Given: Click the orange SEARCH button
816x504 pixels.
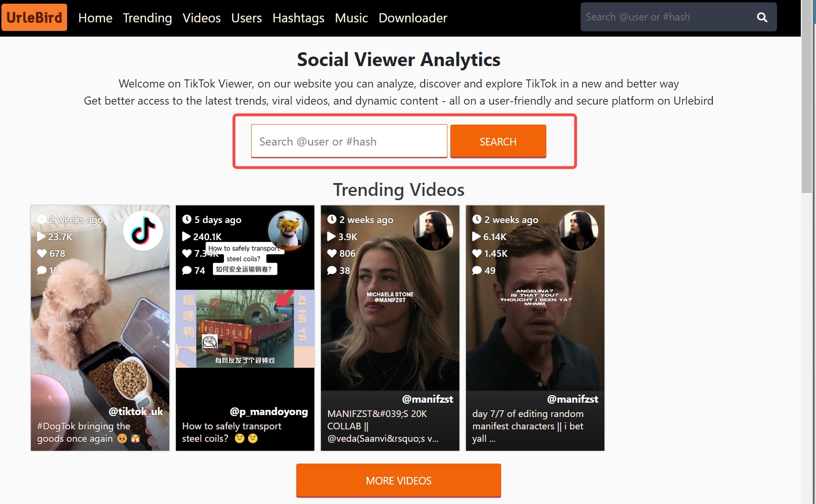Looking at the screenshot, I should (498, 141).
